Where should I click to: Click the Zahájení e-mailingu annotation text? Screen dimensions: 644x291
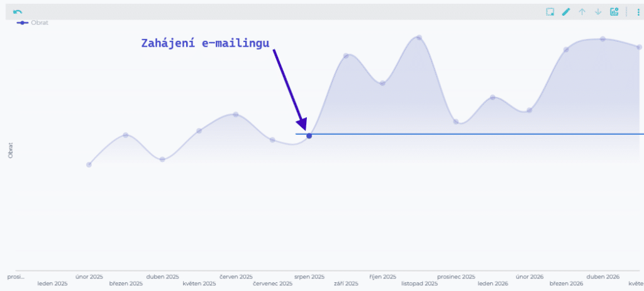pyautogui.click(x=206, y=43)
